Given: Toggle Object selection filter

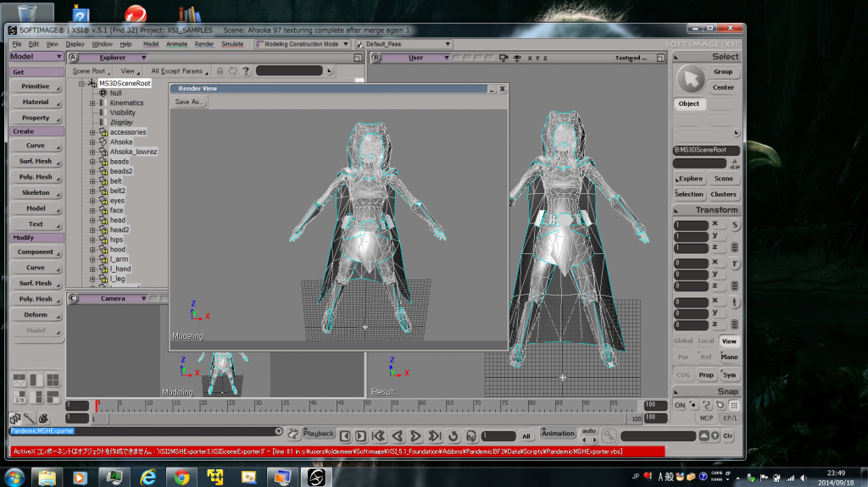Looking at the screenshot, I should 689,103.
